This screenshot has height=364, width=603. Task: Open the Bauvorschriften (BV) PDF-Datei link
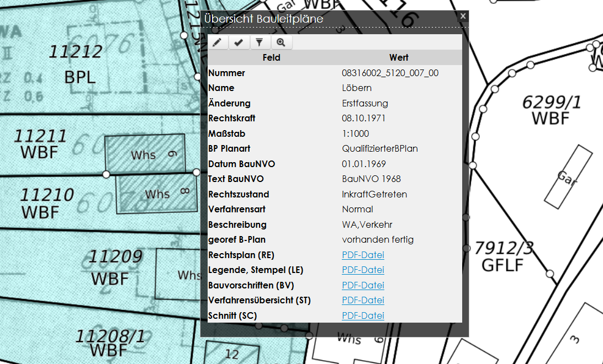(363, 285)
